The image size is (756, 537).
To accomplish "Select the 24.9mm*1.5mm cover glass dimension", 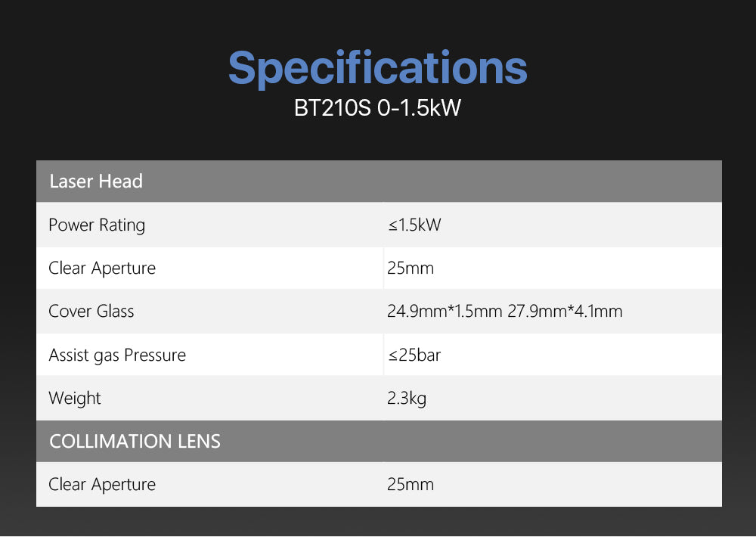I will click(x=445, y=311).
